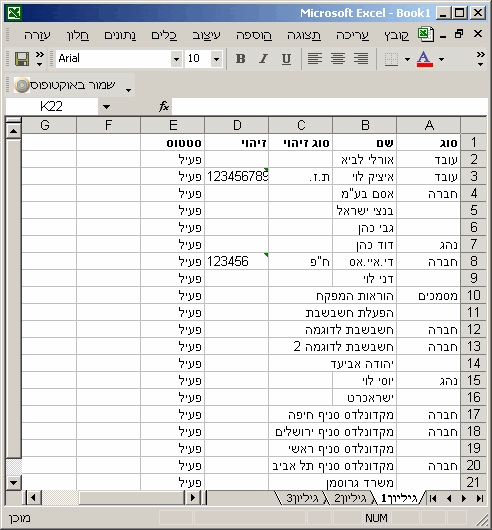
Task: Select cell containing 123456
Action: 237,261
